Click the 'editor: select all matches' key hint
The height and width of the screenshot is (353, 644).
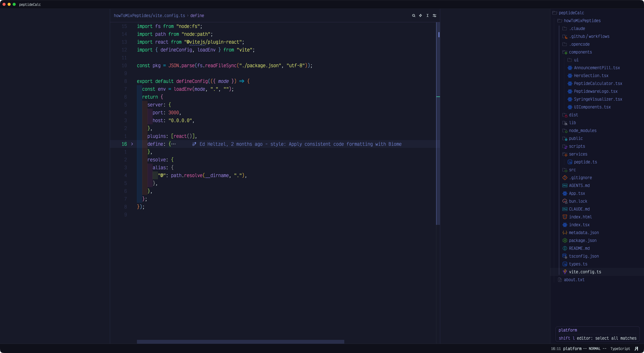607,338
